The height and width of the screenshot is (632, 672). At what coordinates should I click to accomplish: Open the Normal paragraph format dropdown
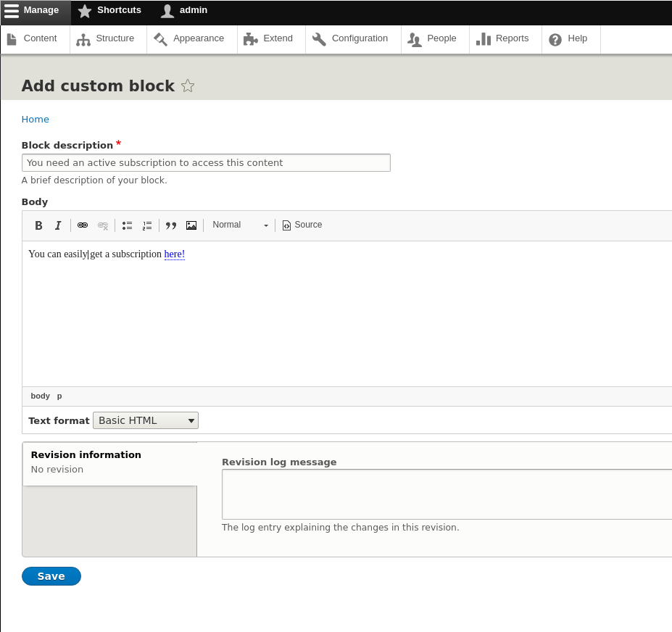pos(239,225)
